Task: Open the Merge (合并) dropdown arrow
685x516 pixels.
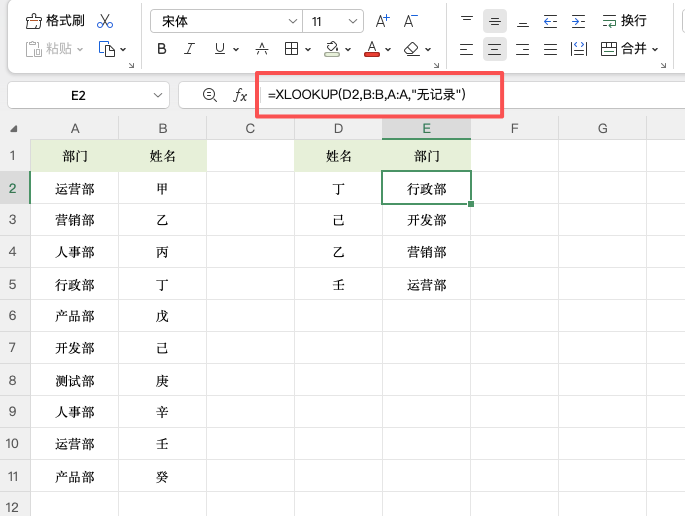Action: click(655, 49)
